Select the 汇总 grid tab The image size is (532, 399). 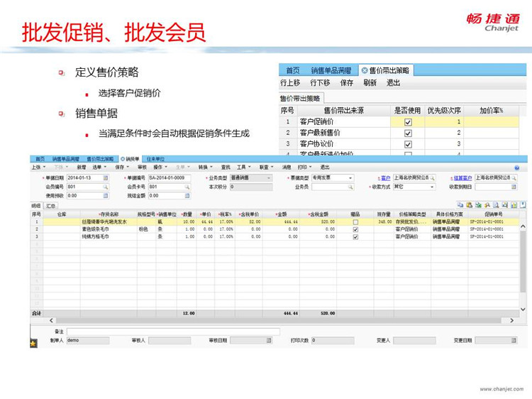click(x=51, y=206)
